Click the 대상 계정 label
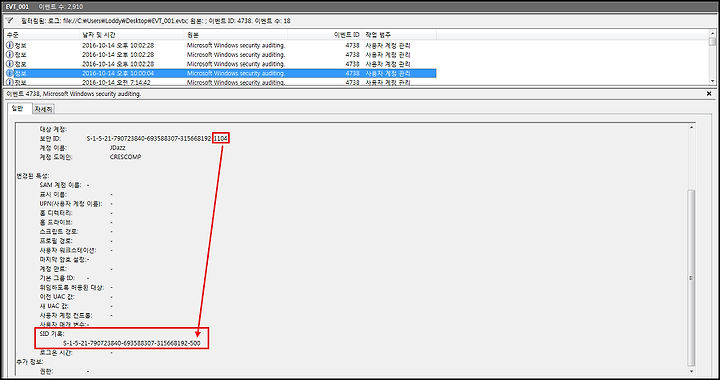Screen dimensions: 720x380 [x=53, y=129]
